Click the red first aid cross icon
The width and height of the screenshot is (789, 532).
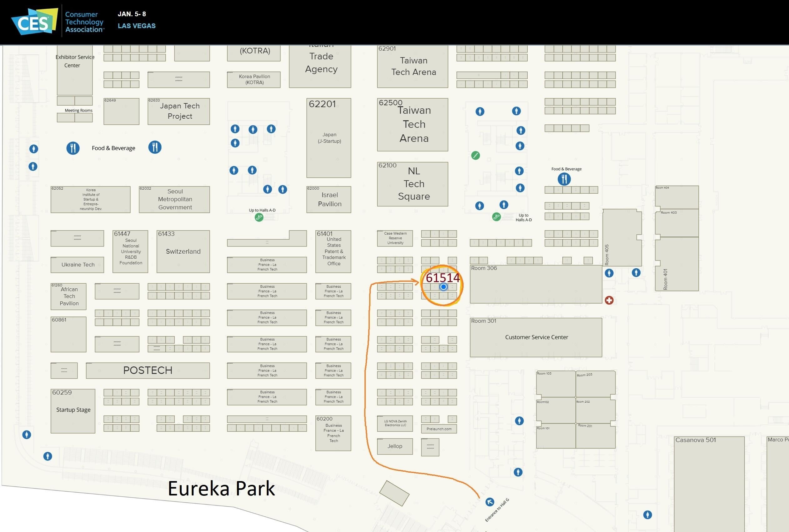click(x=609, y=300)
